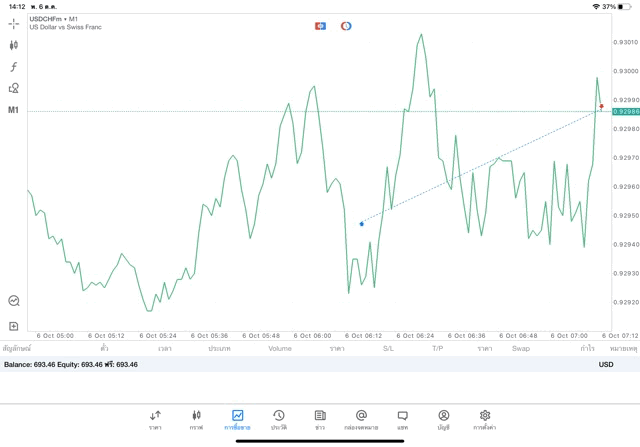Tap the new order plus icon
The width and height of the screenshot is (640, 447).
[x=13, y=326]
